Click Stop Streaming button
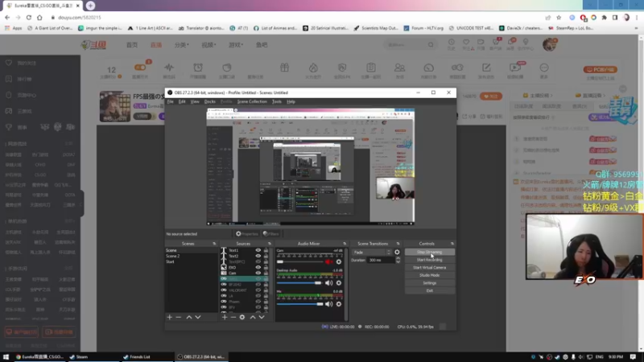 430,252
